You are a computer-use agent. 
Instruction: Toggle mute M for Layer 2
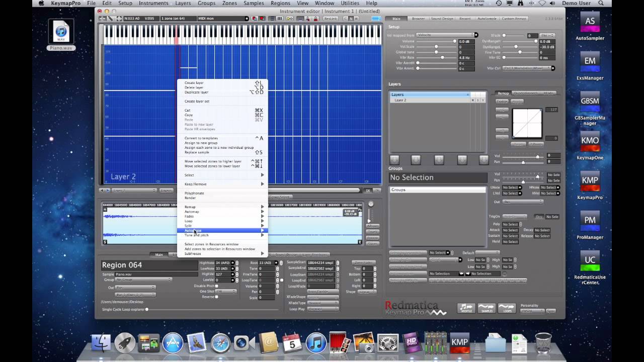click(x=473, y=100)
